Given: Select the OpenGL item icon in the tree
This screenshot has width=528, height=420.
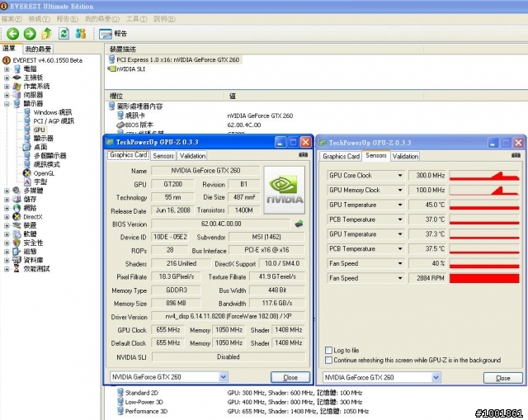Looking at the screenshot, I should pos(27,173).
